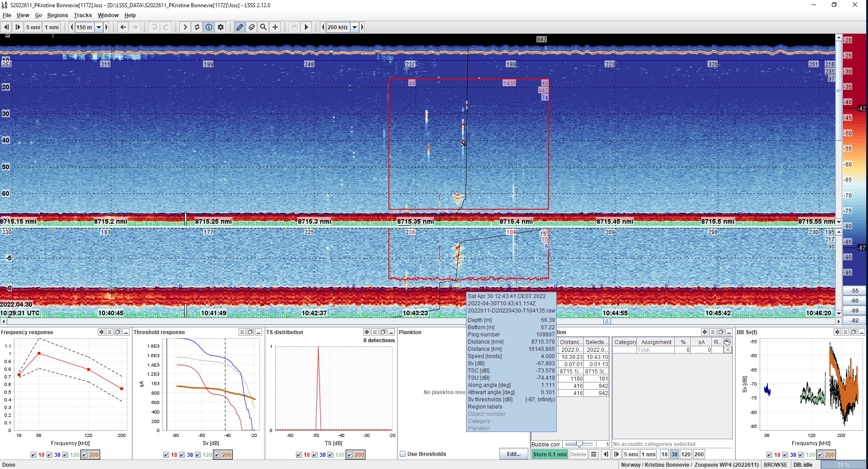Open the Frequency response panel menu icon
868x469 pixels.
tap(109, 332)
